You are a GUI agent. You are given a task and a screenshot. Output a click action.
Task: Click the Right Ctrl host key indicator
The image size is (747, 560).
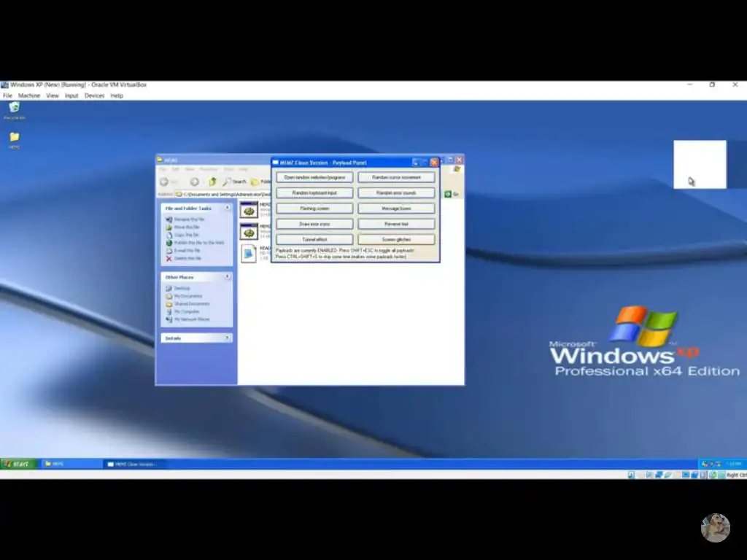[x=737, y=475]
